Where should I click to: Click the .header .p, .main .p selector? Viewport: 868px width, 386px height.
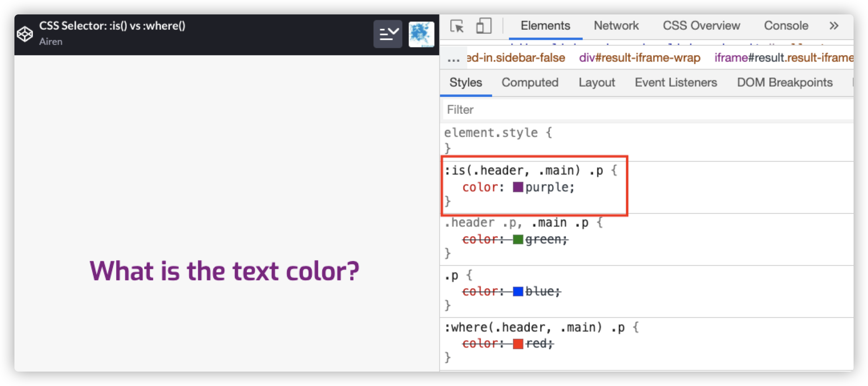(516, 223)
